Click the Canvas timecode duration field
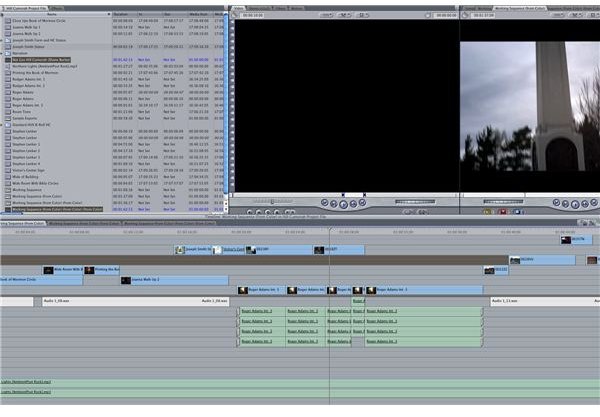 tap(483, 15)
